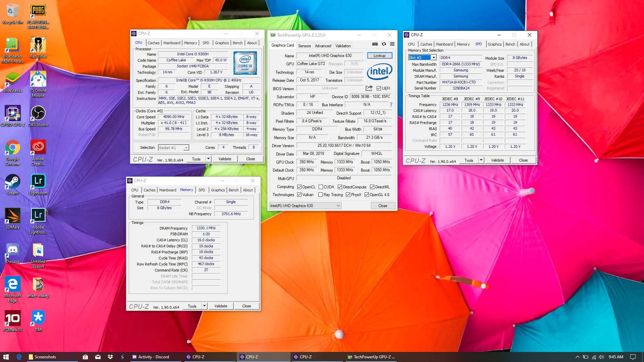Viewport: 644px width, 362px height.
Task: Share BIOS using the export arrow icon
Action: (x=369, y=88)
